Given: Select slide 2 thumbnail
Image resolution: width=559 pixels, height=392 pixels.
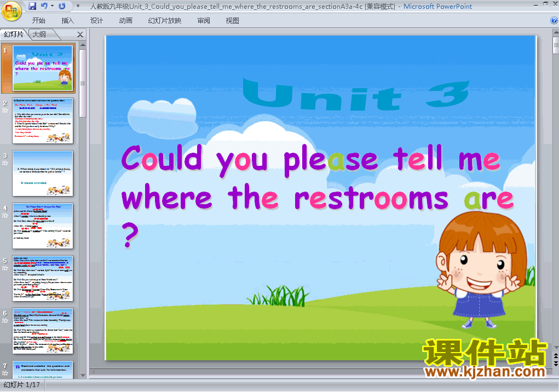Looking at the screenshot, I should (x=43, y=121).
